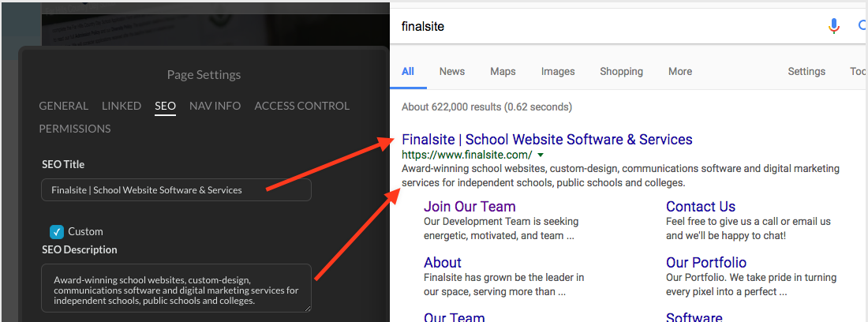Switch to Images search results
Viewport: 868px width, 322px height.
tap(558, 71)
